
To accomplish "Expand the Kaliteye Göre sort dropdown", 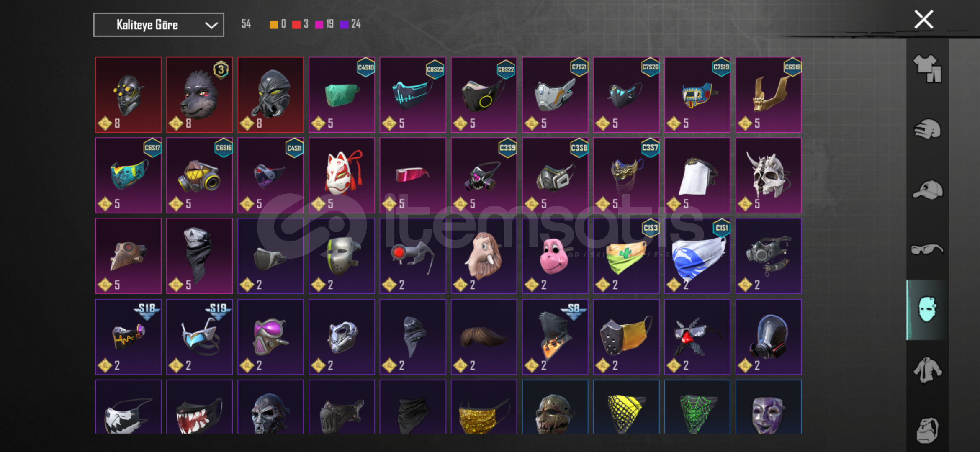I will pos(159,25).
